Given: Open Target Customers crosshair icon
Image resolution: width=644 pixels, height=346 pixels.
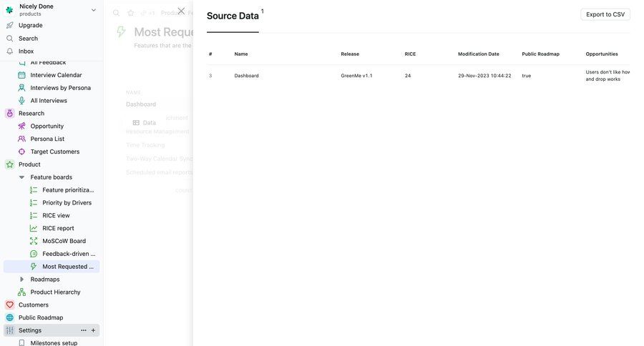Looking at the screenshot, I should pyautogui.click(x=21, y=152).
